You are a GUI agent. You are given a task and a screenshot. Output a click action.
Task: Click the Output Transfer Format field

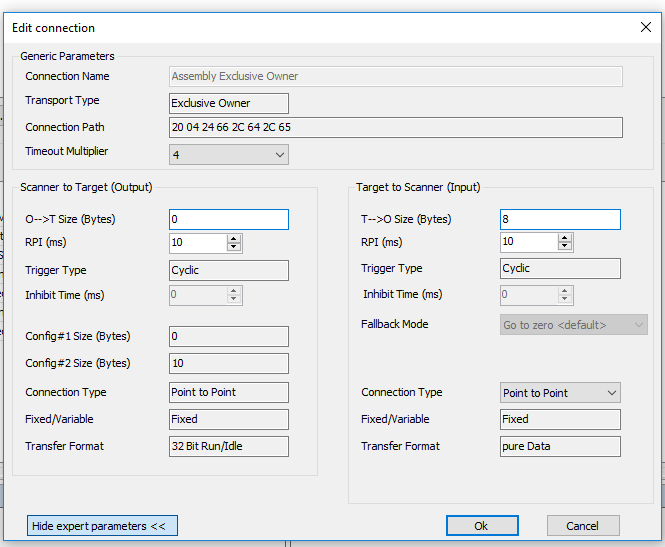pyautogui.click(x=228, y=447)
